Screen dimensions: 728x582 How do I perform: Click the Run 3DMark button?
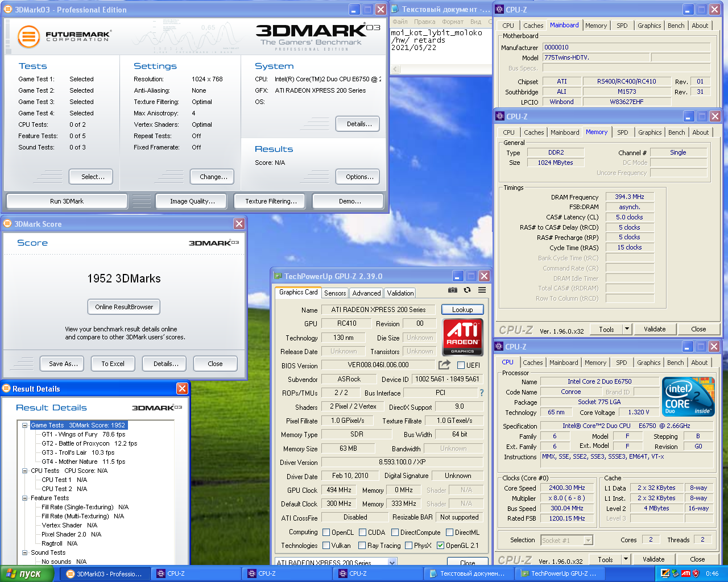coord(67,201)
